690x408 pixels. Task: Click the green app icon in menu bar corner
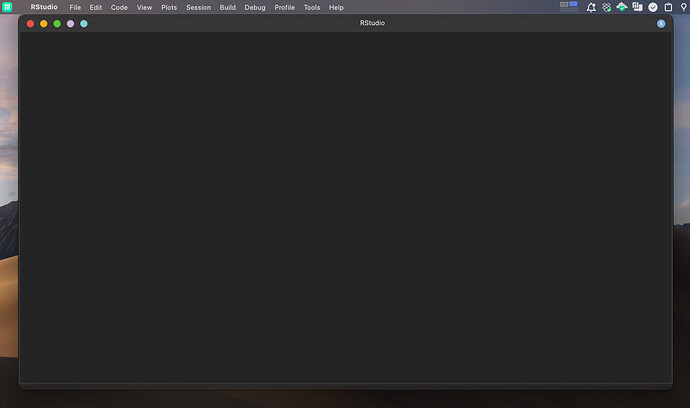click(x=7, y=7)
